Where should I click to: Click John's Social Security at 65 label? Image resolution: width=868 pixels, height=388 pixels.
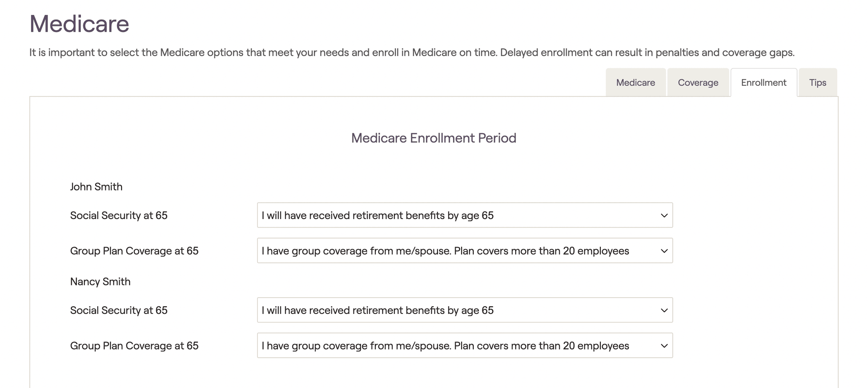119,215
